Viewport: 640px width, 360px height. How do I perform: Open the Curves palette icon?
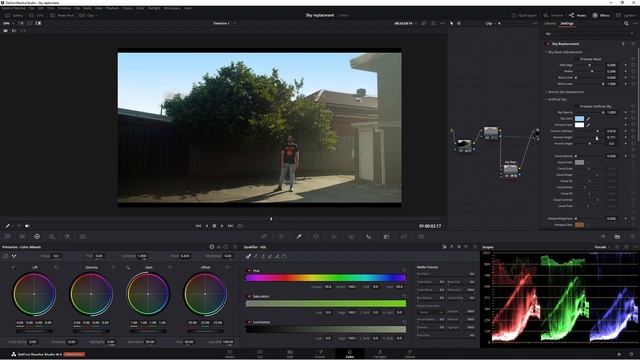pyautogui.click(x=264, y=236)
